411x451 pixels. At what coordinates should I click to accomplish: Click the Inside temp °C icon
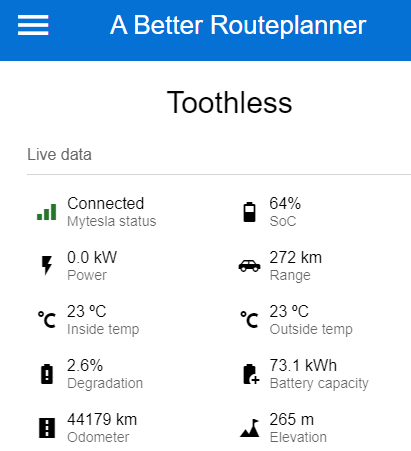[x=47, y=320]
